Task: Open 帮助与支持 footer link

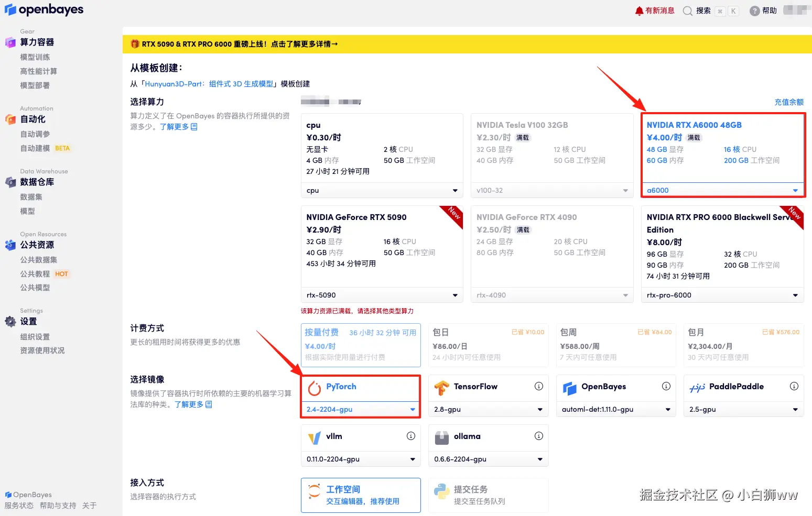Action: click(x=58, y=506)
